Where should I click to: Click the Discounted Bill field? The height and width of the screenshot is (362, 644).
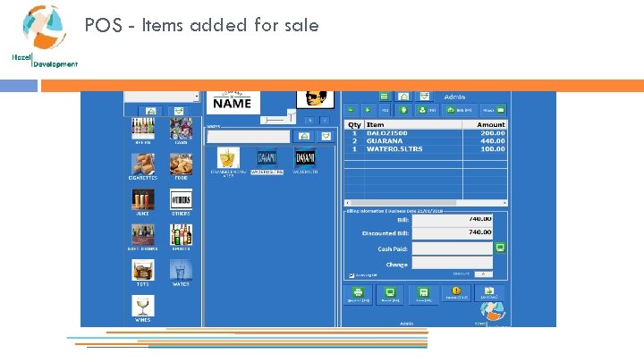(453, 233)
